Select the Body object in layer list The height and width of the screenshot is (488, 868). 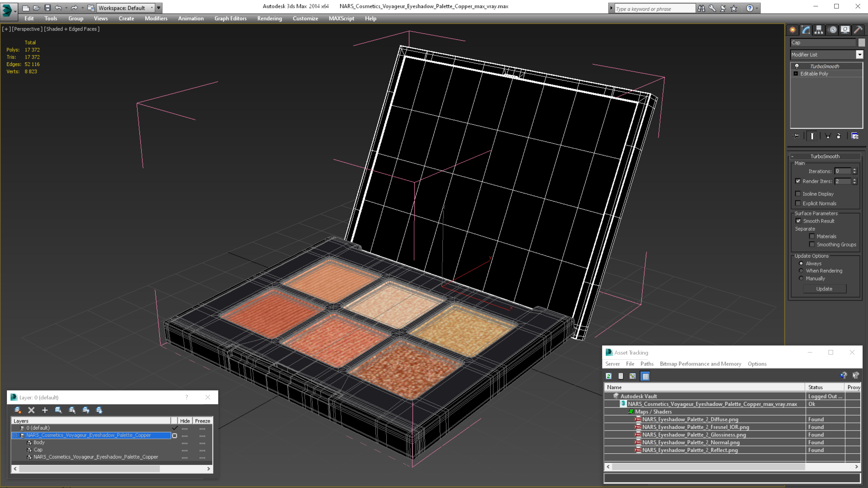[x=39, y=443]
